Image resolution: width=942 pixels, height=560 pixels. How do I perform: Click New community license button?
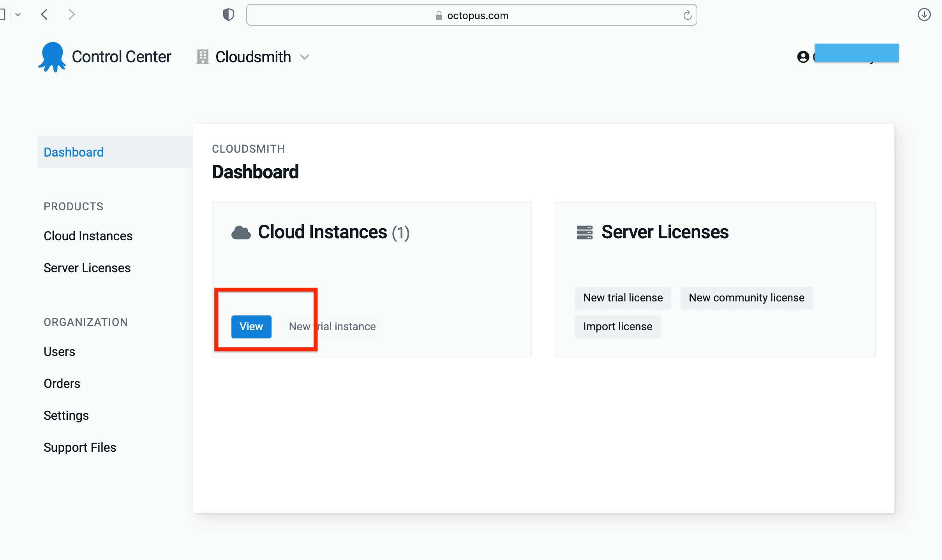point(746,298)
